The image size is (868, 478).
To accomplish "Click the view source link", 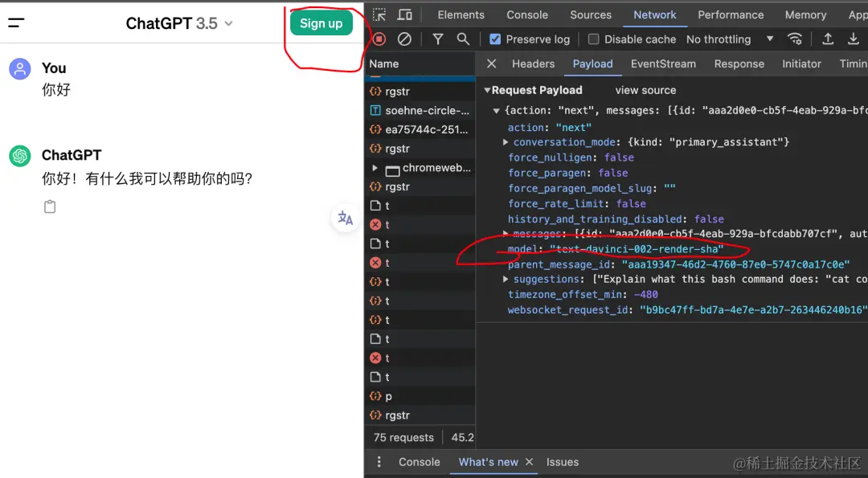I will (645, 90).
